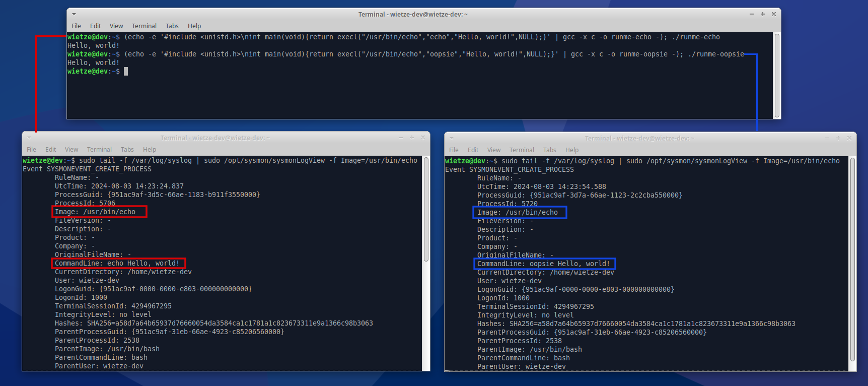Screen dimensions: 868x386
Task: Click the top terminal title bar text
Action: coord(413,14)
